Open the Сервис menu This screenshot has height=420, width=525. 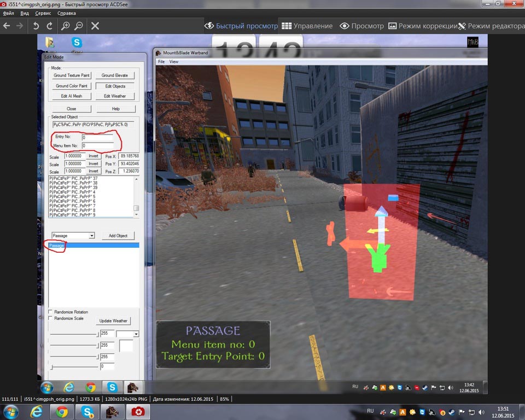tap(43, 13)
